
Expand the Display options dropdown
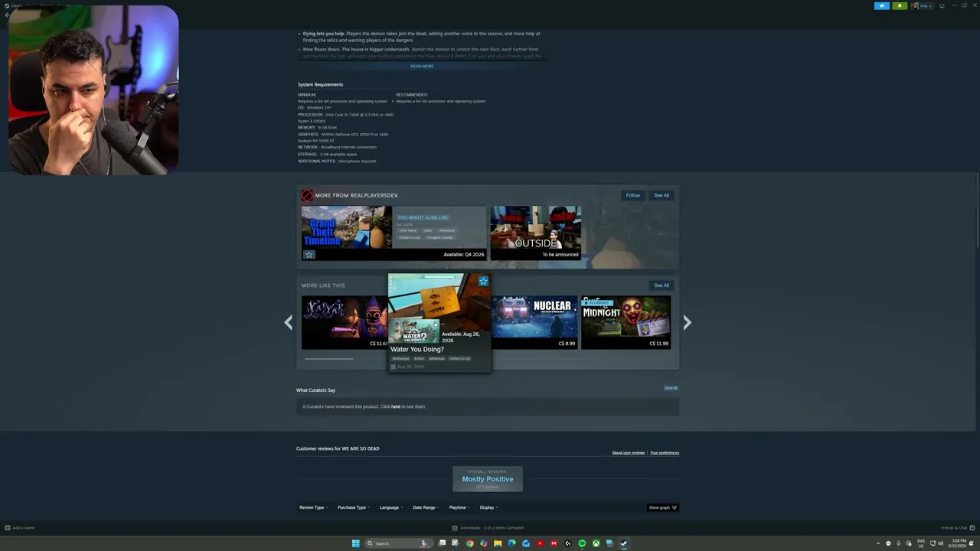click(488, 507)
